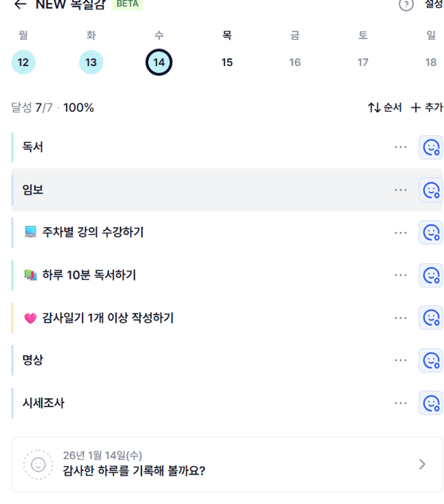Click the back arrow icon at top
The image size is (444, 504).
point(20,4)
